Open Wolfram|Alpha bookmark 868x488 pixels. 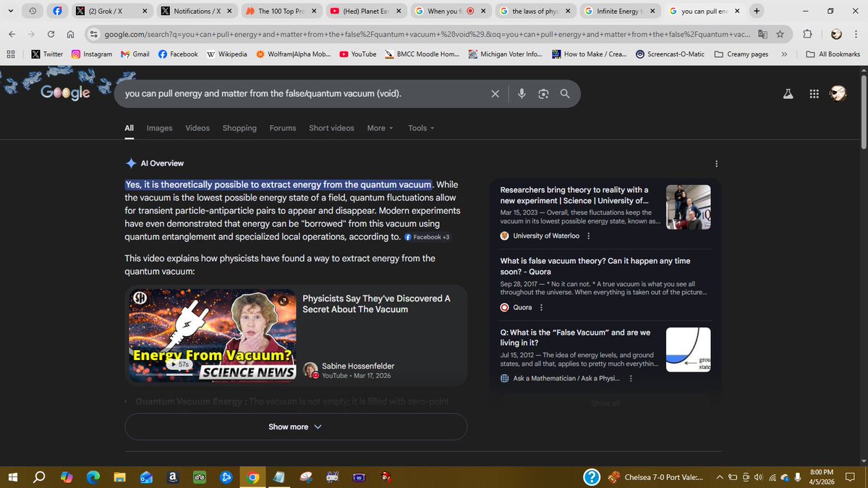[294, 54]
